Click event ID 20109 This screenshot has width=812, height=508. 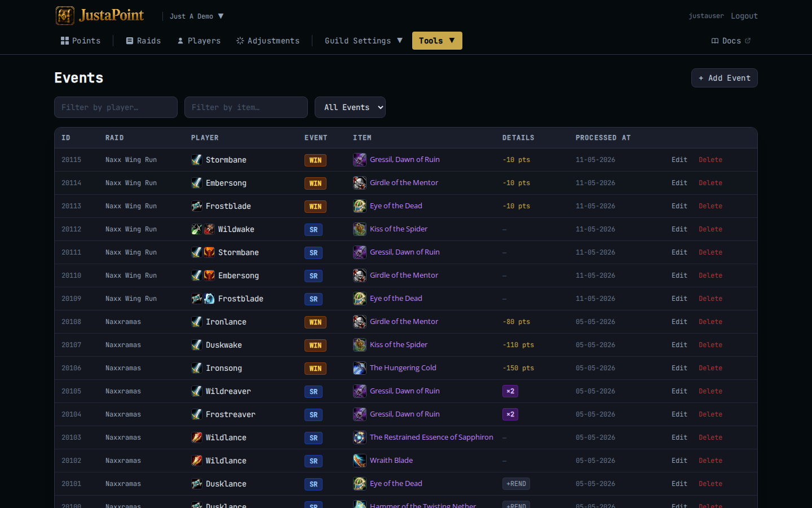(x=71, y=299)
